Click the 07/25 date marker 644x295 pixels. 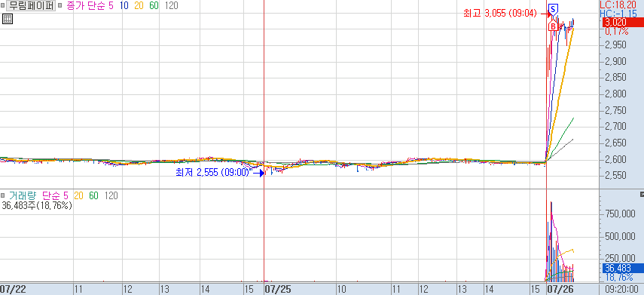pyautogui.click(x=277, y=289)
